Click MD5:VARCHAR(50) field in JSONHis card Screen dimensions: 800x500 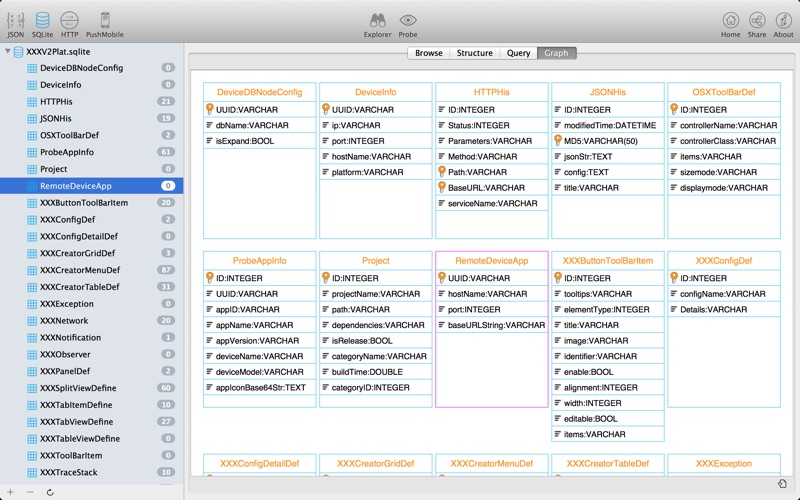pyautogui.click(x=608, y=141)
